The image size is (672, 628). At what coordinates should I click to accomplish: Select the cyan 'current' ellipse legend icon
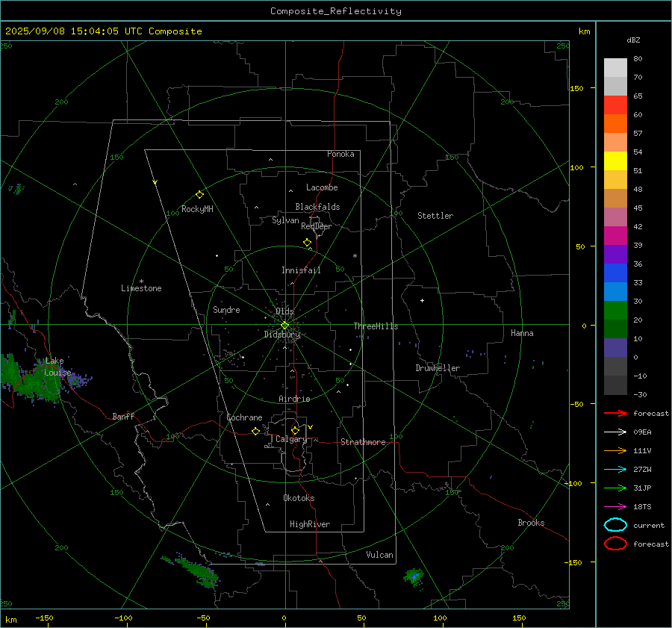coord(615,525)
